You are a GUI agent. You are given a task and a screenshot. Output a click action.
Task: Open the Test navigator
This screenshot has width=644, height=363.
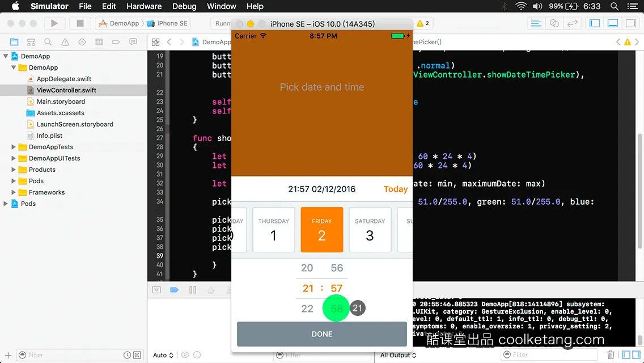[x=82, y=42]
